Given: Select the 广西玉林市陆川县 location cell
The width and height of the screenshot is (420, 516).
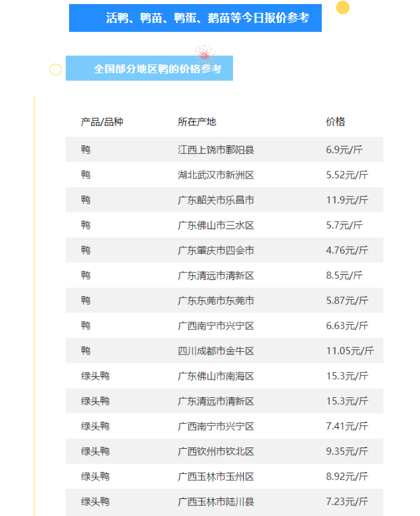Looking at the screenshot, I should [x=215, y=502].
